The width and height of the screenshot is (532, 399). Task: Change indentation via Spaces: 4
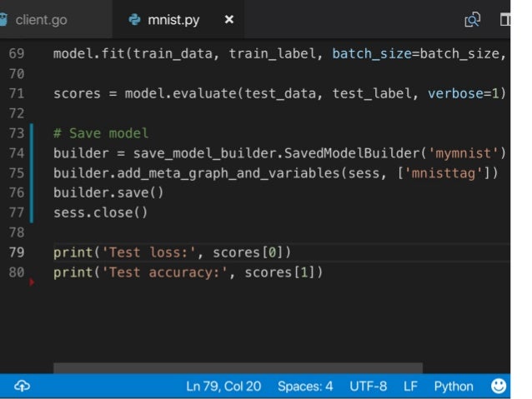[305, 387]
